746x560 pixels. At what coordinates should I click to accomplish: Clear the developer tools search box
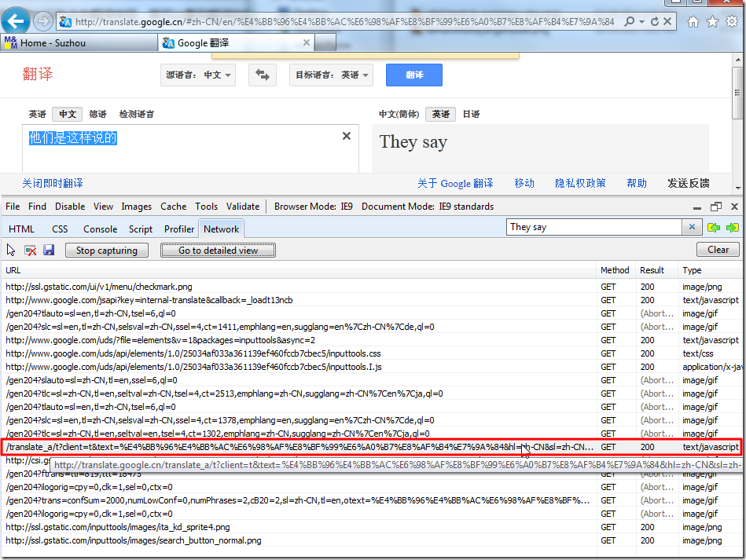(x=693, y=227)
